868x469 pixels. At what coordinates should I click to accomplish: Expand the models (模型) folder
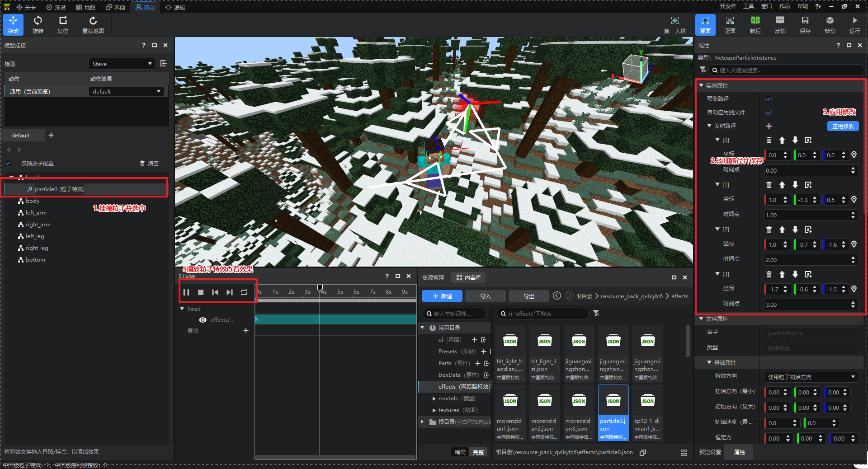click(x=434, y=399)
